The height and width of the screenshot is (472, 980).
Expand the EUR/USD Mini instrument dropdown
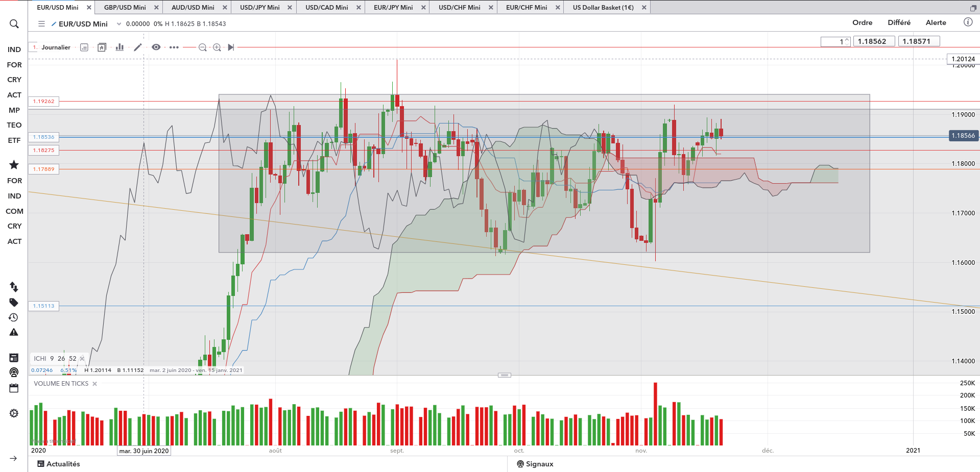pos(119,24)
